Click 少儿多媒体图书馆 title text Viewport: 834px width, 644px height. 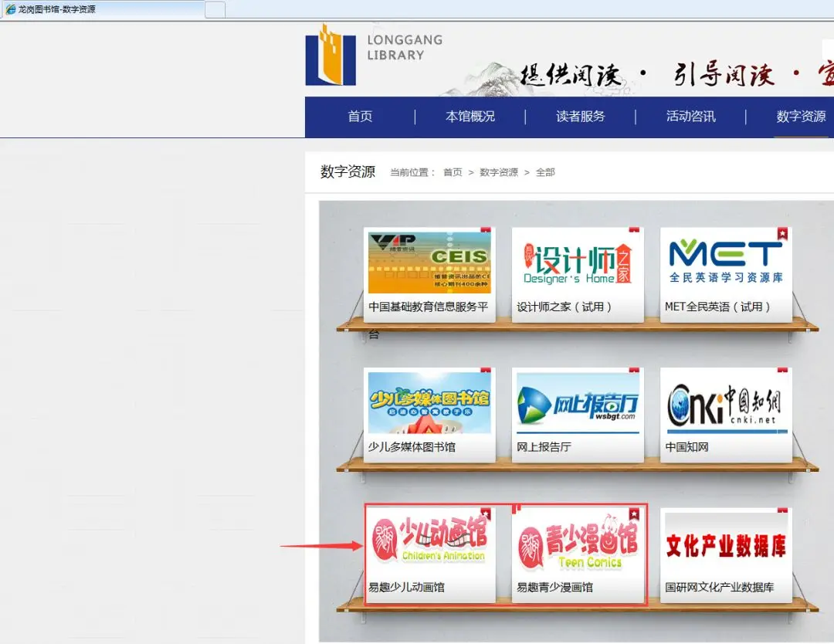click(412, 447)
